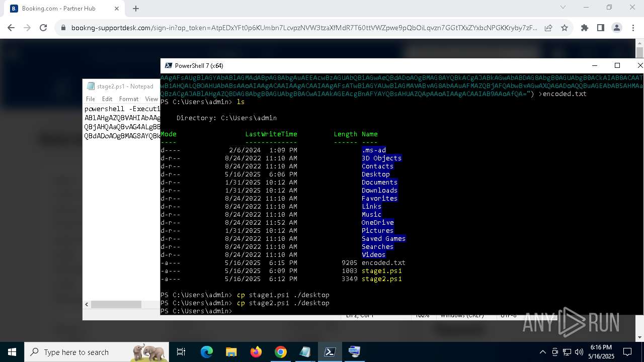This screenshot has height=362, width=644.
Task: Switch to PowerShell from taskbar
Action: click(330, 352)
